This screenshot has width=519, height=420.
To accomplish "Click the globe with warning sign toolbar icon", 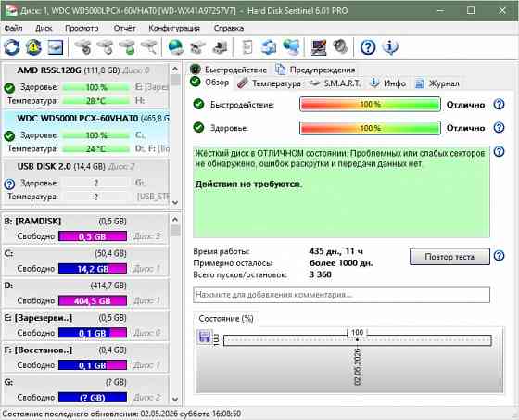I will tap(33, 46).
